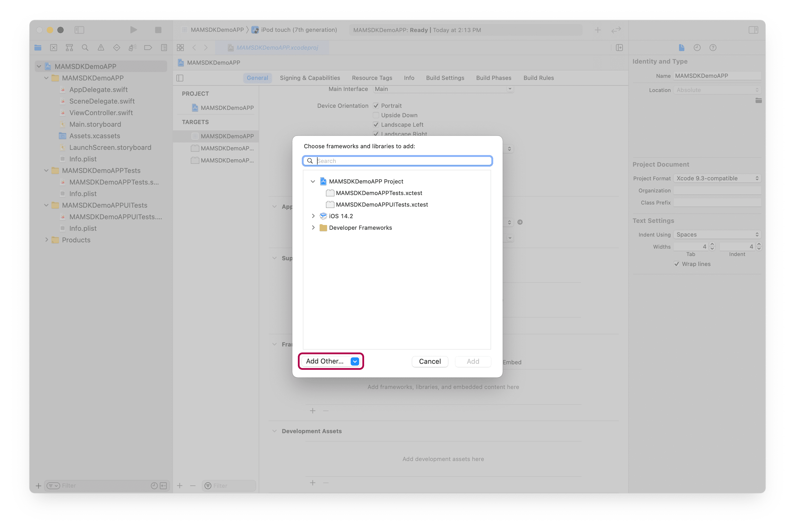The image size is (795, 532).
Task: Click the Stop button in toolbar
Action: click(x=158, y=30)
